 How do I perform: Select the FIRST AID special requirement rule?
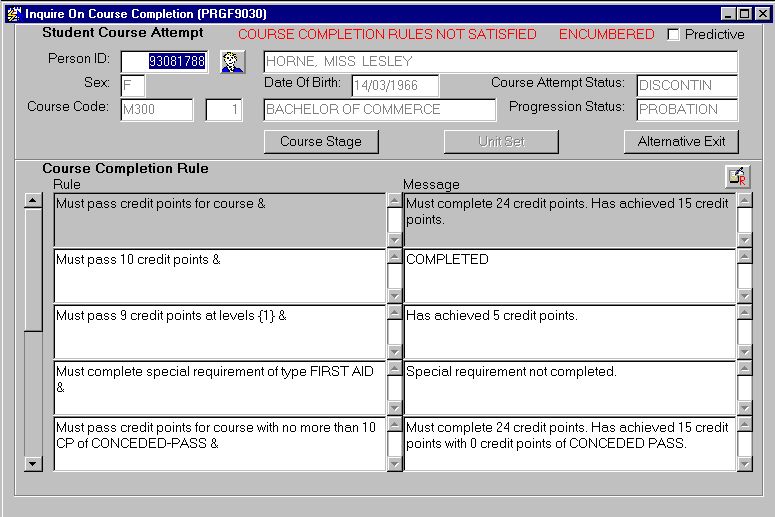point(219,387)
